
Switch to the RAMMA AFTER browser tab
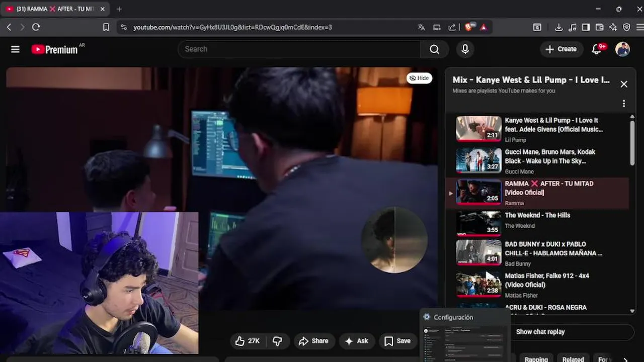coord(54,9)
